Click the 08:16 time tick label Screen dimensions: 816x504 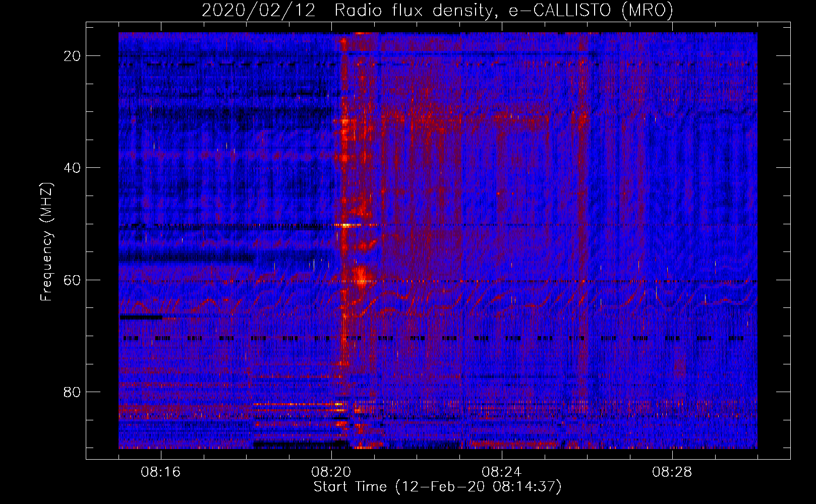[x=161, y=472]
